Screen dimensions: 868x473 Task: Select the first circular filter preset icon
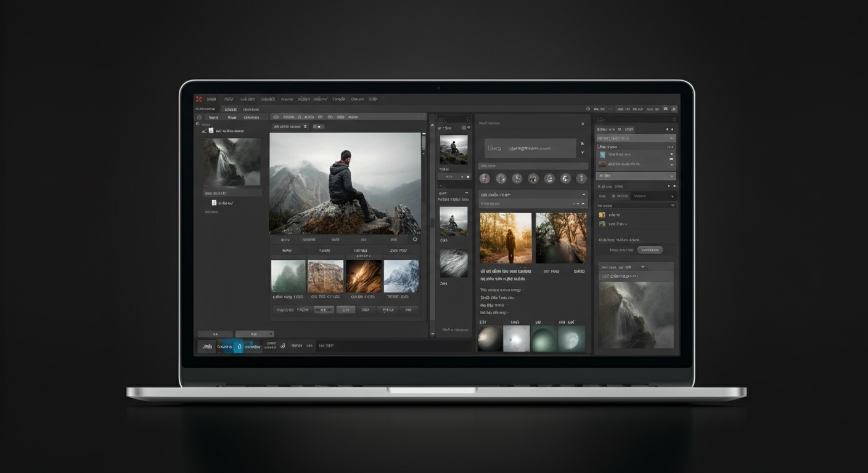pyautogui.click(x=485, y=178)
